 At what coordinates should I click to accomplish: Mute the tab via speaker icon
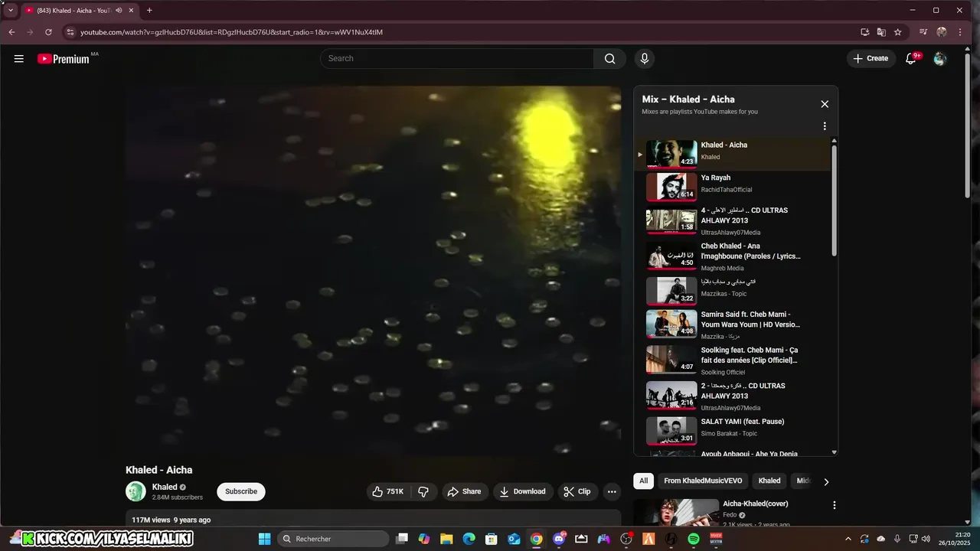(119, 11)
